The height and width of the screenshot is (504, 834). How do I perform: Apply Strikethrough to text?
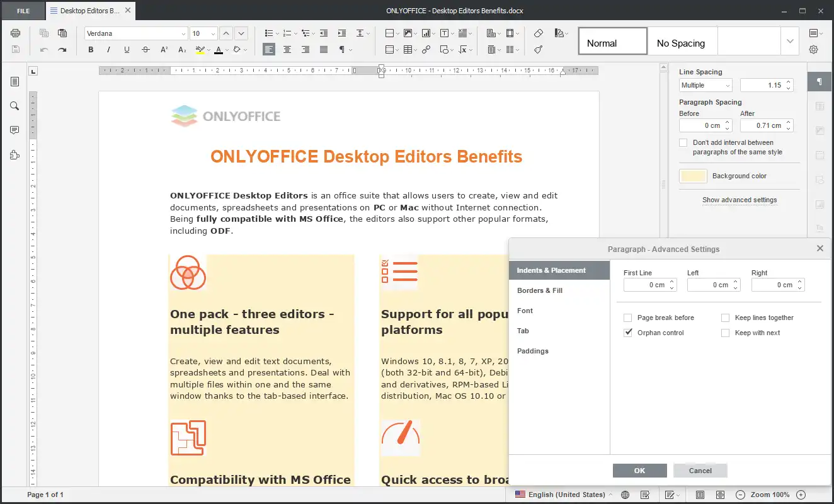146,50
